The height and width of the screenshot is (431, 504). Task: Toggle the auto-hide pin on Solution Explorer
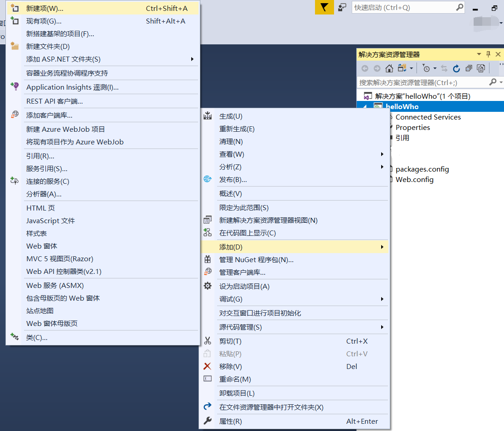pos(488,54)
